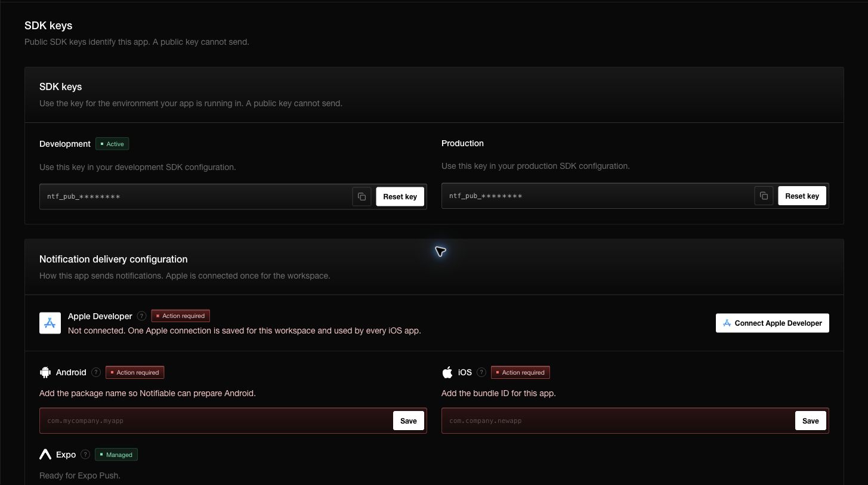Click the Production label
Screen dimensions: 868x485
[x=462, y=143]
